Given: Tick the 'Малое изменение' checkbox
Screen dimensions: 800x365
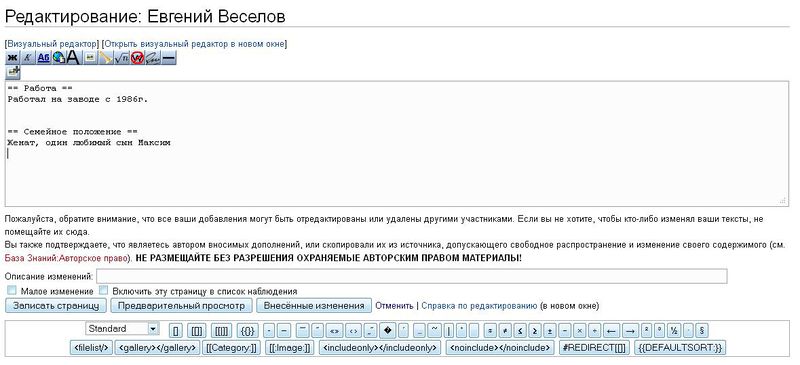Looking at the screenshot, I should (12, 290).
